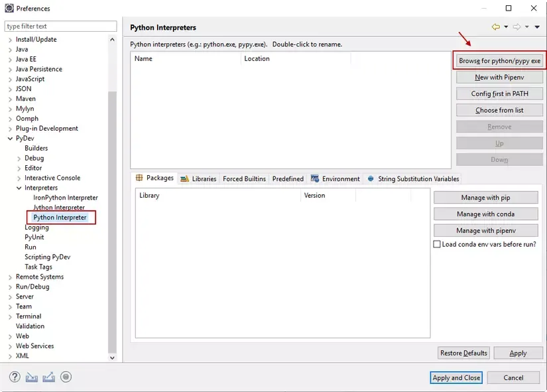Click the type filter text field

(60, 27)
